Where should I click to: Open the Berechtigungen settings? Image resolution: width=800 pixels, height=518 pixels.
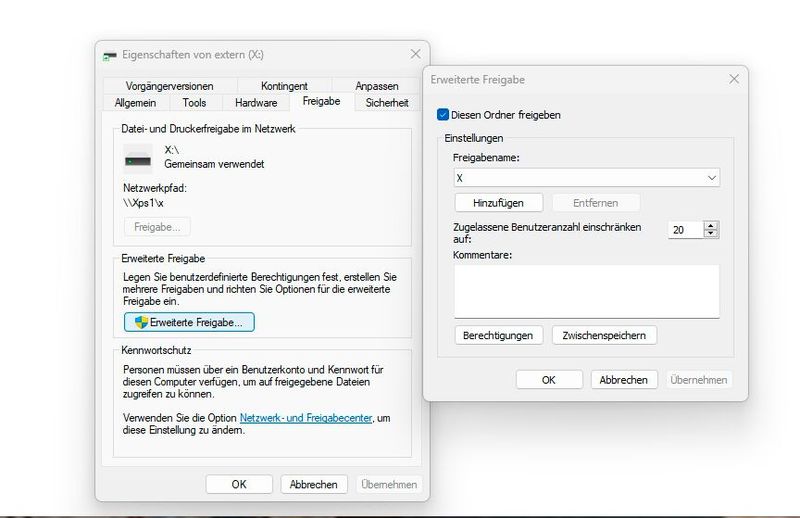498,335
